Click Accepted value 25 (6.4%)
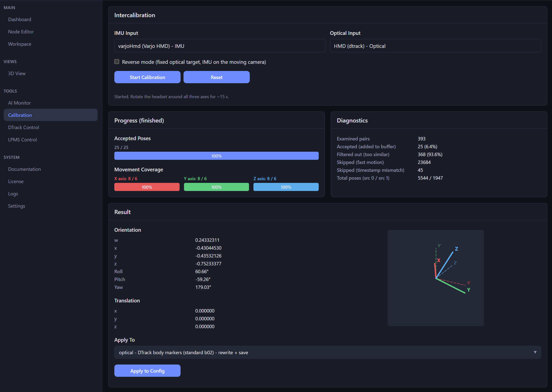The image size is (552, 392). [x=428, y=147]
